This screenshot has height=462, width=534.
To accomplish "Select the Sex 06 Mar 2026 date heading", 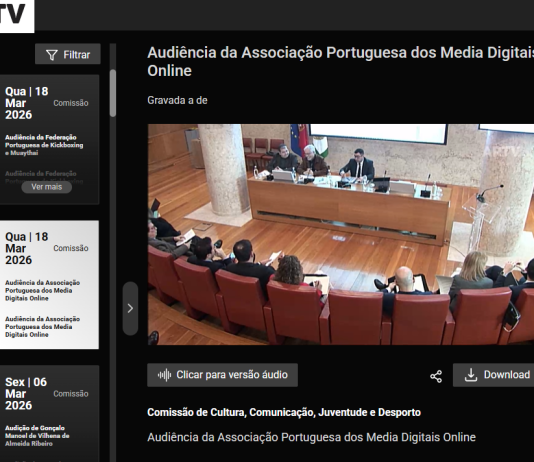I will (26, 394).
